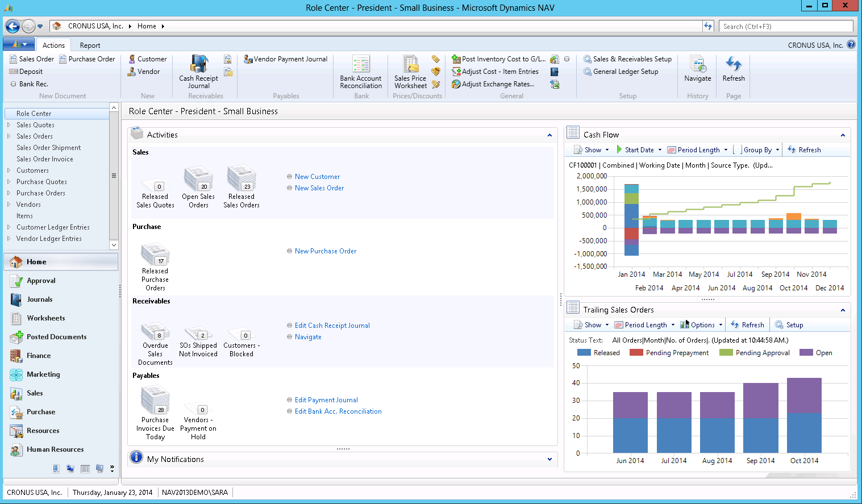Screen dimensions: 862x504
Task: Launch Bank Account Reconciliation from ribbon
Action: coord(361,72)
